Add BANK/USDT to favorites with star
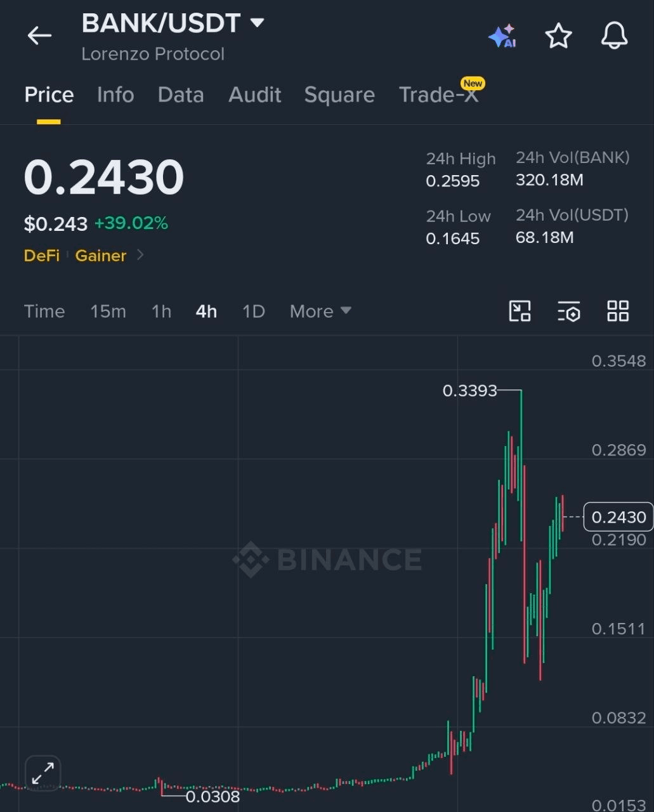 558,36
